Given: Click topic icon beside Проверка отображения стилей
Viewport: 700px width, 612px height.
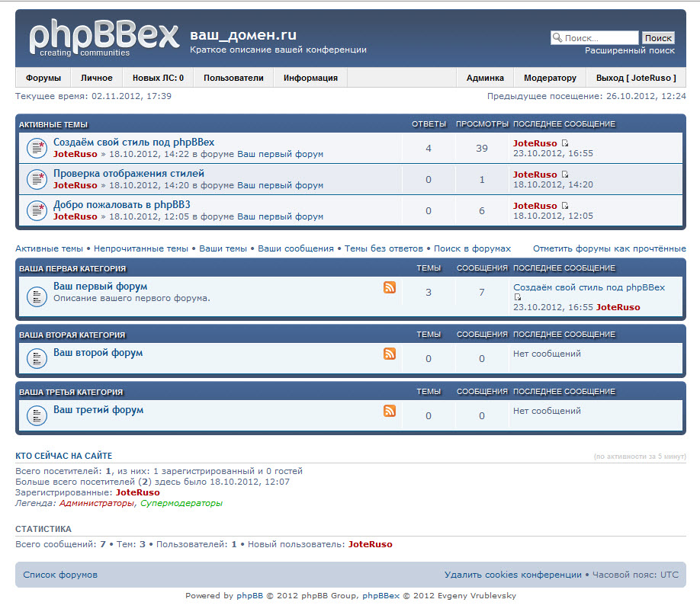Looking at the screenshot, I should coord(37,179).
